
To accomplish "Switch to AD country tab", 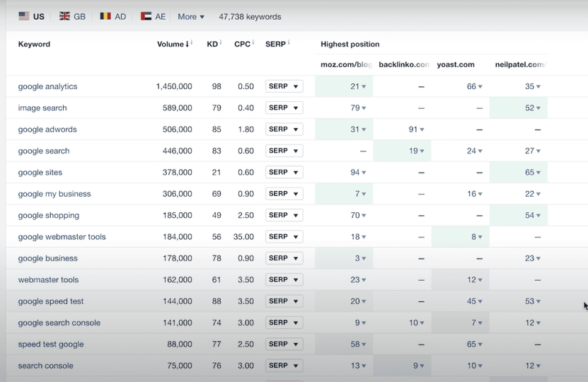I will (x=113, y=16).
